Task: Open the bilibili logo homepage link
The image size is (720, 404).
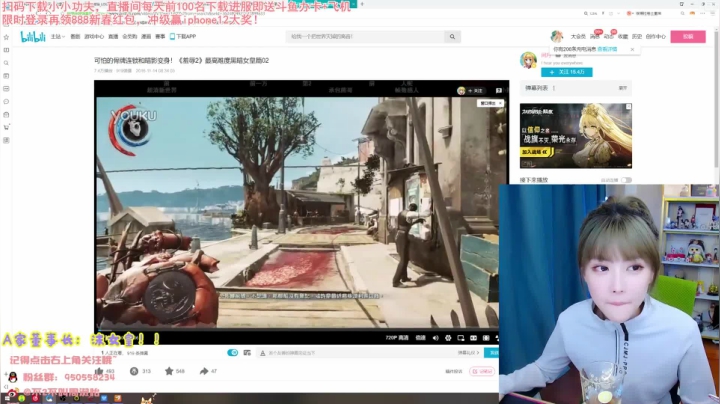Action: 33,37
